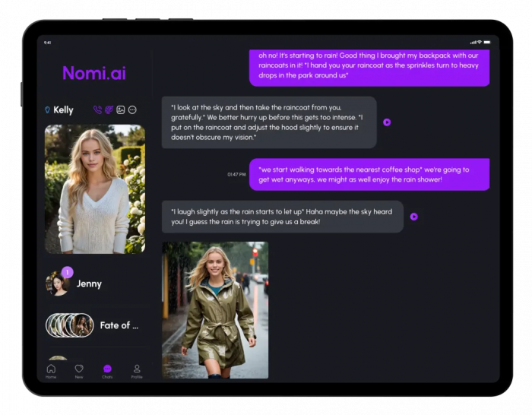Play audio for the raincoat reply message
532x415 pixels.
[387, 122]
